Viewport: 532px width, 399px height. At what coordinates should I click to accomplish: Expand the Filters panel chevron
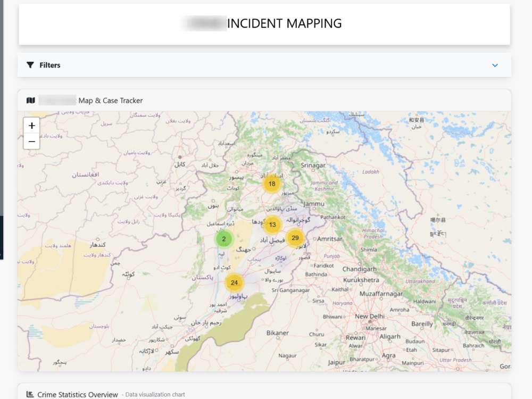click(495, 65)
